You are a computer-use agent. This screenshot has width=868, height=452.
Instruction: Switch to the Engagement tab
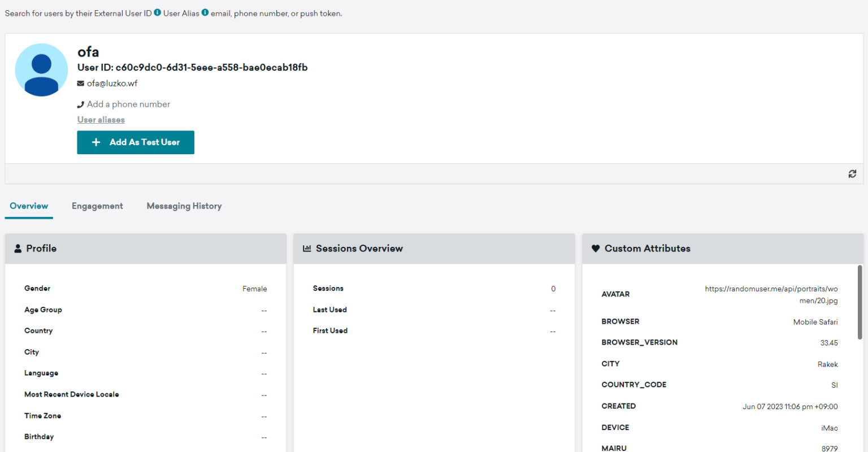[x=97, y=206]
